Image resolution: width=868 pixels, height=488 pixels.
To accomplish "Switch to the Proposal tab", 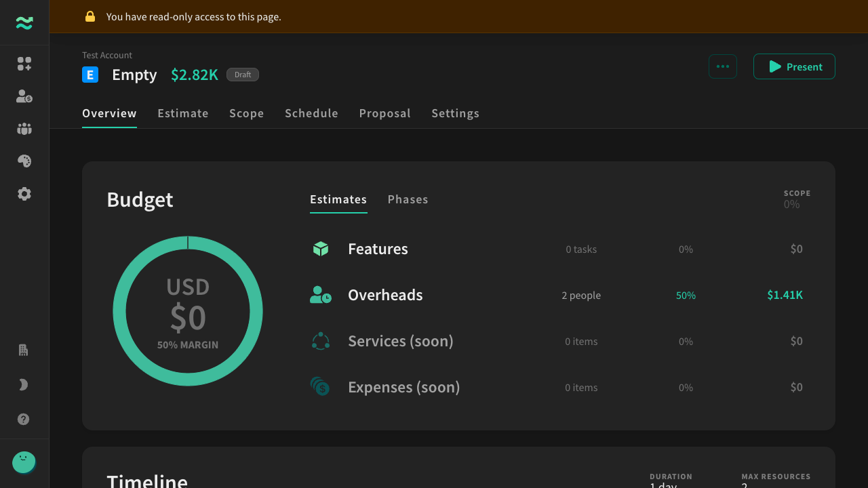I will pyautogui.click(x=385, y=113).
